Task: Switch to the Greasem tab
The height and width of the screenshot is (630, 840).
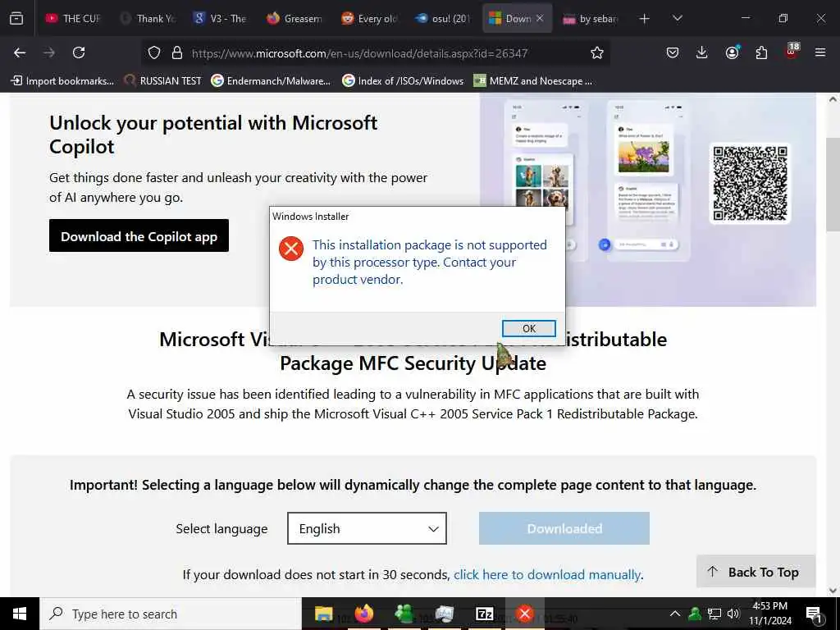Action: coord(295,18)
